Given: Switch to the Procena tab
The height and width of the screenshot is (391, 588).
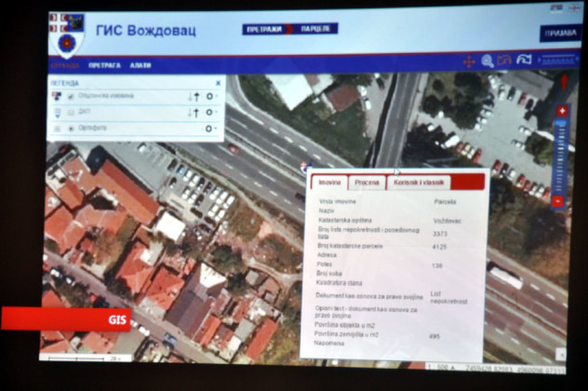Looking at the screenshot, I should [x=367, y=182].
